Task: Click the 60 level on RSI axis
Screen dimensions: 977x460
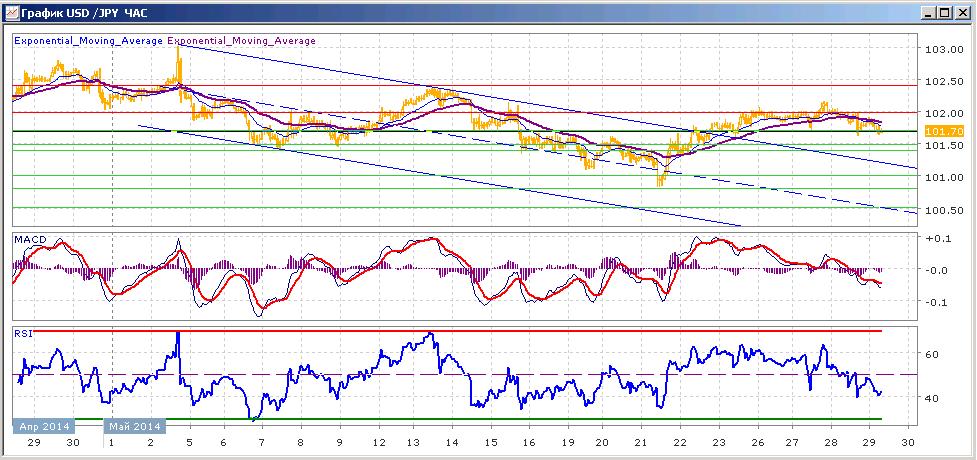Action: (933, 354)
